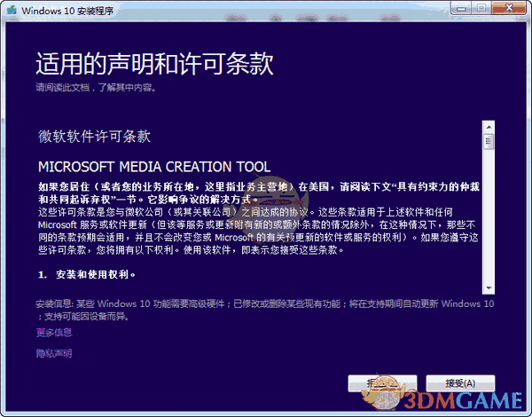
Task: Click the heading 适用的声明和许可条款
Action: coord(154,64)
